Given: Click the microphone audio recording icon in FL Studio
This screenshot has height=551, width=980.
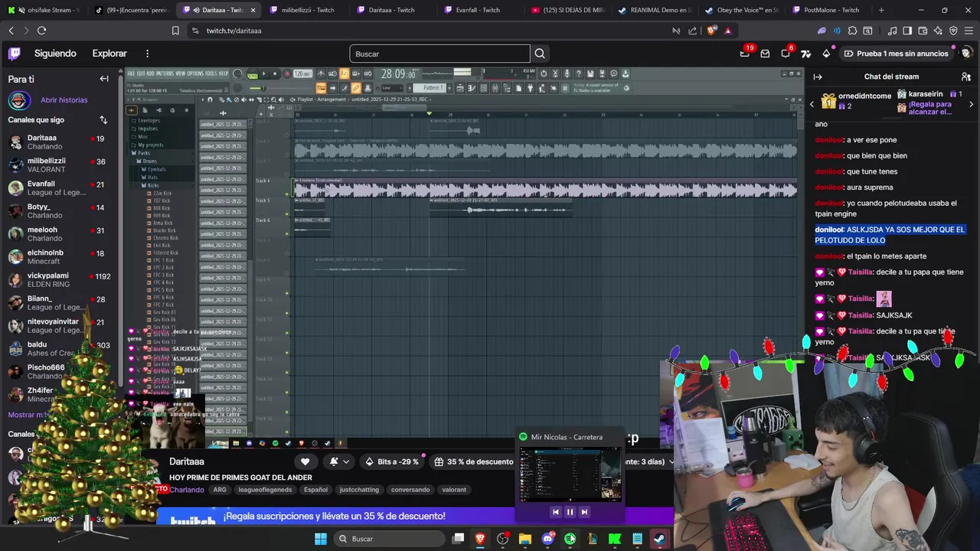Looking at the screenshot, I should 567,73.
